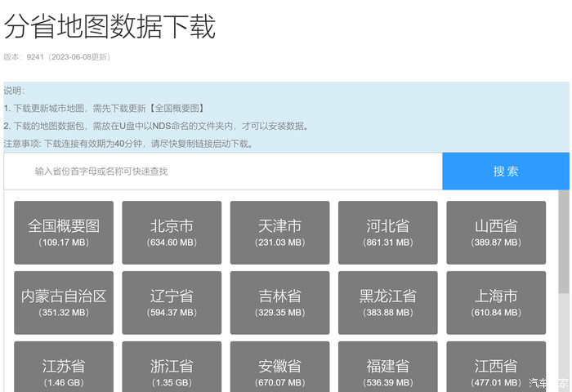The image size is (572, 392).
Task: Select the 上海市 map data tile
Action: (496, 303)
